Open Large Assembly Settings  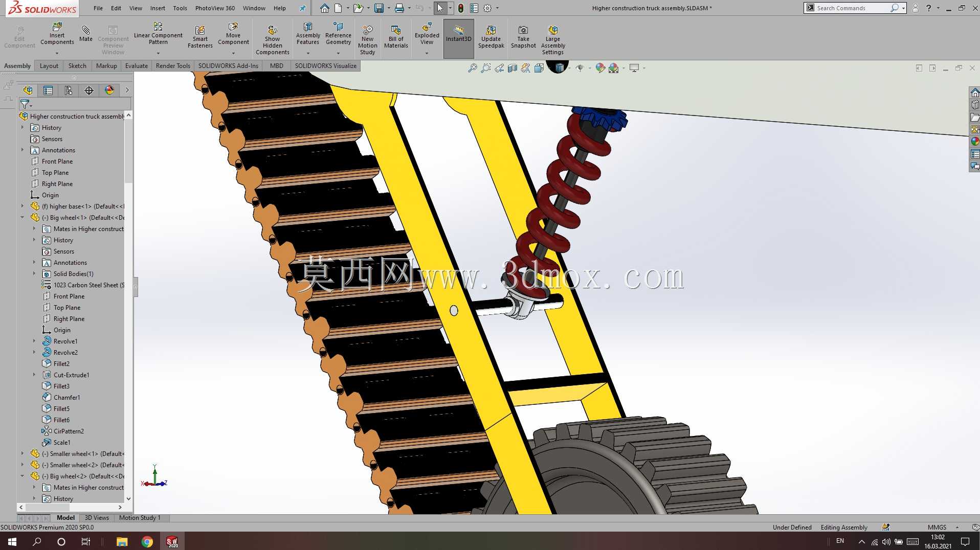pos(553,40)
